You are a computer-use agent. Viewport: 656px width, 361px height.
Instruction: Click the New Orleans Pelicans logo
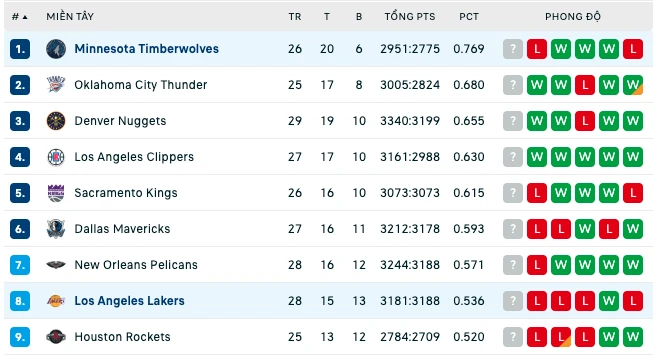(56, 265)
